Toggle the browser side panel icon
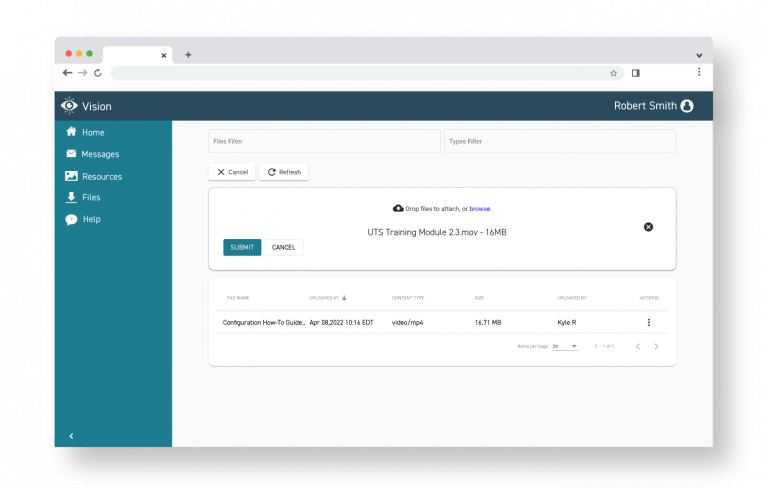Viewport: 768px width, 488px height. (x=636, y=73)
